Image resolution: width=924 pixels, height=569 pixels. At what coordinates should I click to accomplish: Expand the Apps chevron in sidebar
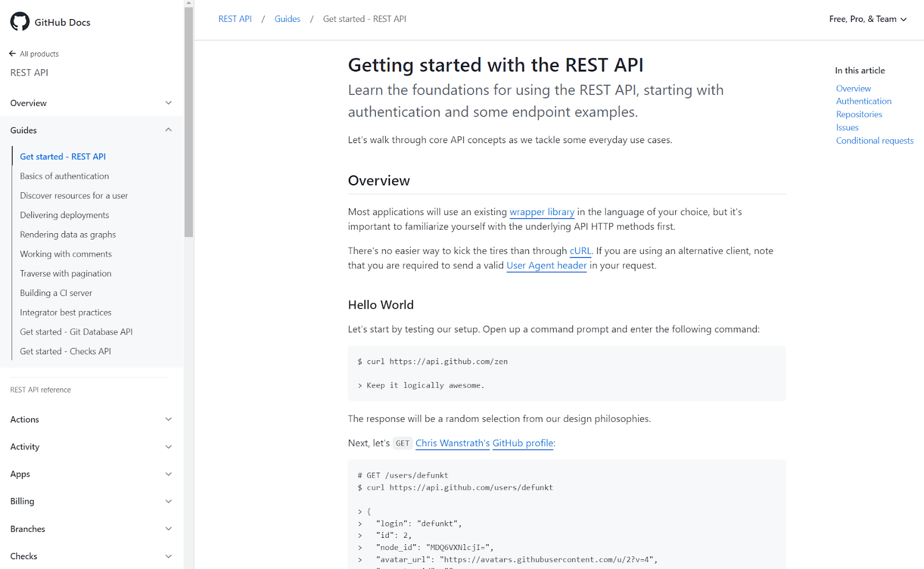169,474
